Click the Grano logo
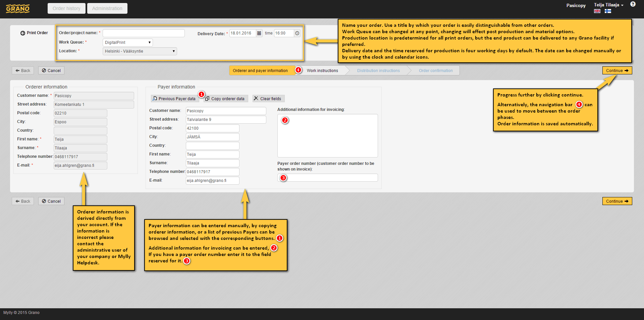Image resolution: width=644 pixels, height=320 pixels. pyautogui.click(x=18, y=8)
